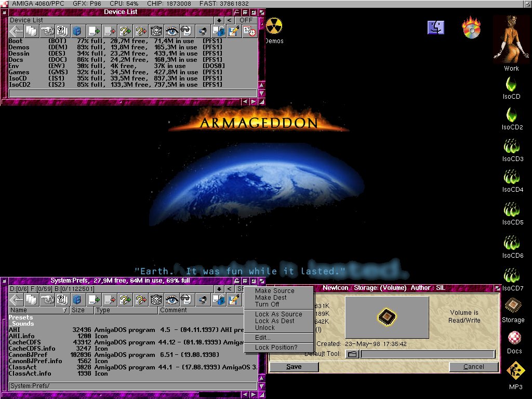This screenshot has width=532, height=399.
Task: Toggle the OFF state button in Device List
Action: [246, 20]
